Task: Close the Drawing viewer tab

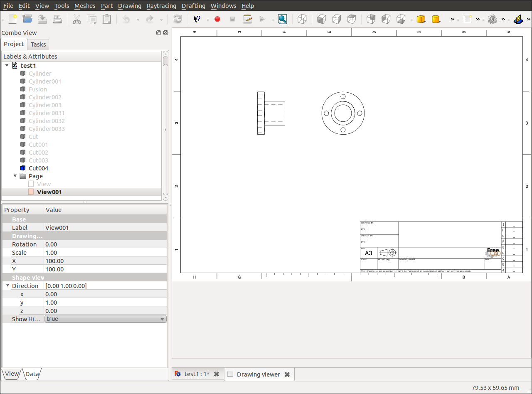Action: [x=287, y=374]
